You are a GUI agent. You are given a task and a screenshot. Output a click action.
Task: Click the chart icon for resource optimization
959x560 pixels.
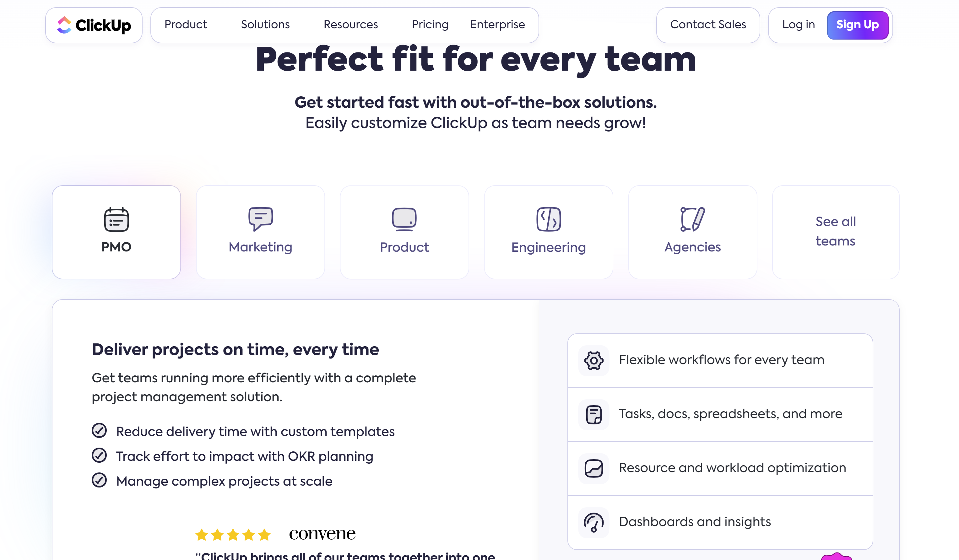click(594, 468)
